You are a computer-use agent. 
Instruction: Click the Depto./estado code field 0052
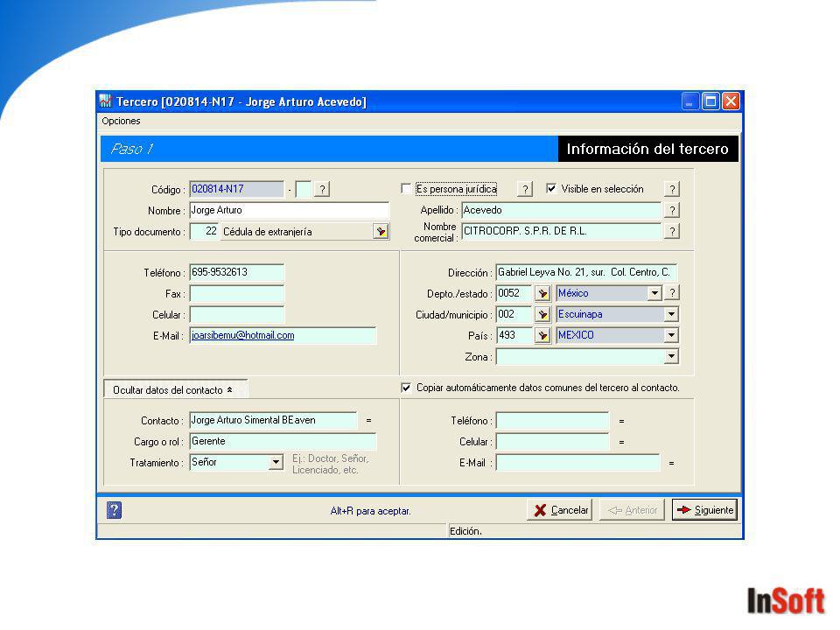[514, 294]
